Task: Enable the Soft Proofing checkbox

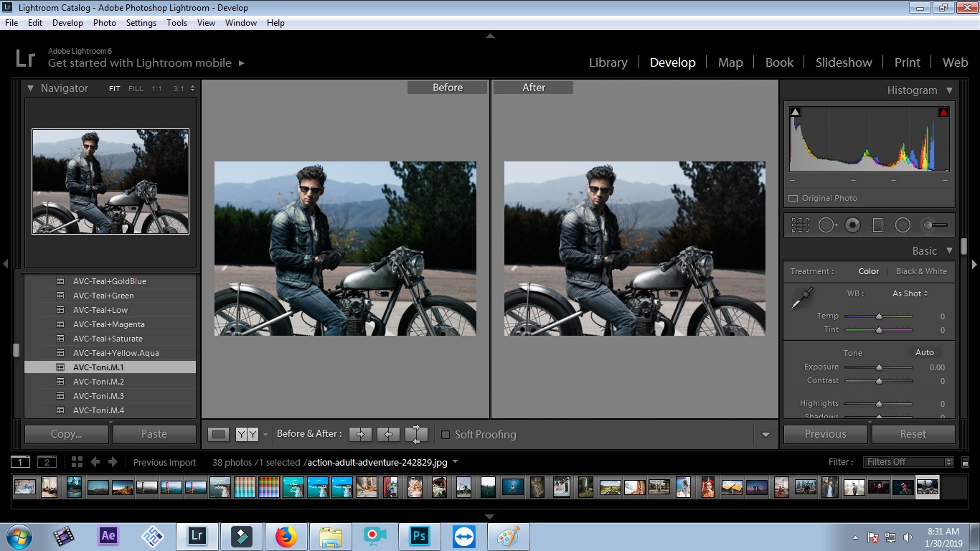Action: pos(446,435)
